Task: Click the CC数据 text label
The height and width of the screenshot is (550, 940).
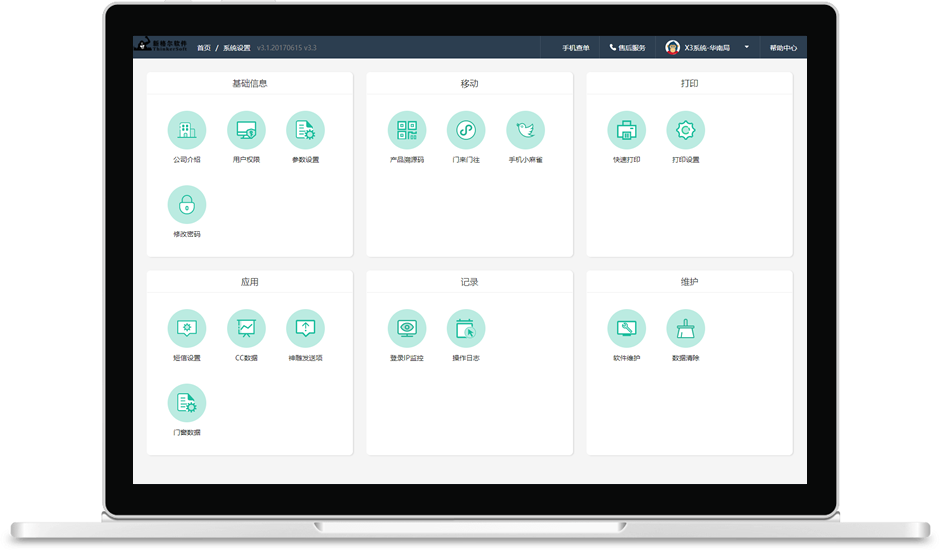Action: pyautogui.click(x=246, y=358)
